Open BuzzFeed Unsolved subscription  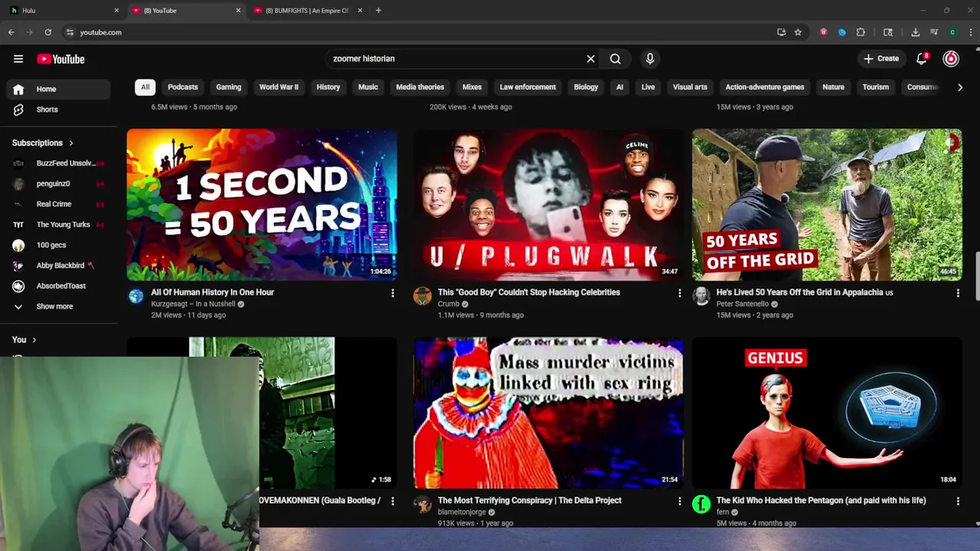(x=58, y=163)
